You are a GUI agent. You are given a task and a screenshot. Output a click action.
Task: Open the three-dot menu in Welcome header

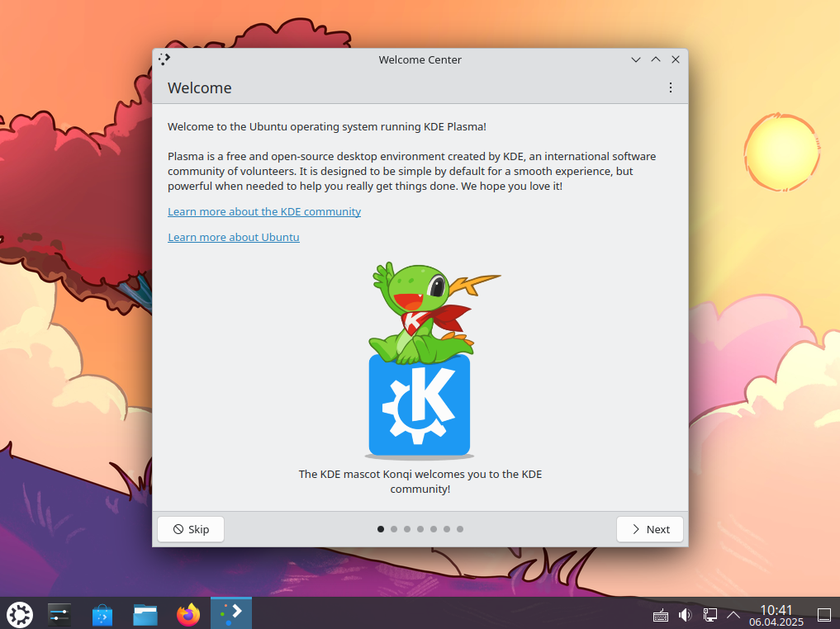pos(671,87)
